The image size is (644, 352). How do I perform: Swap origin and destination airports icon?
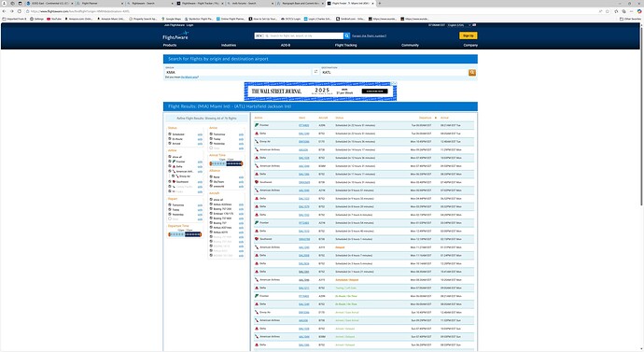(x=315, y=72)
